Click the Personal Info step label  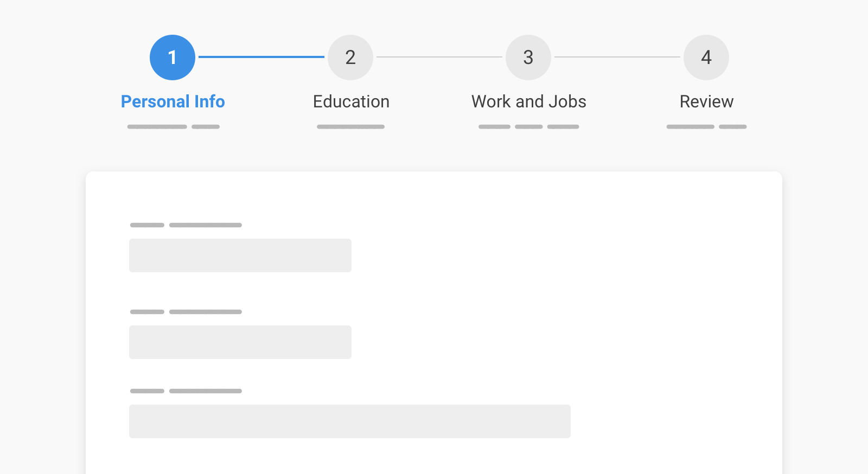[173, 101]
